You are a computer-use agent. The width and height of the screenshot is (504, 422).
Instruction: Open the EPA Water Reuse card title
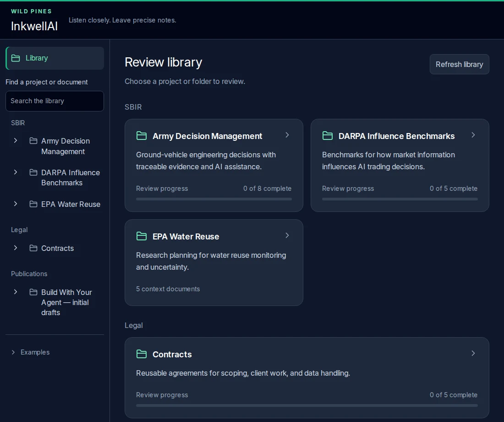(x=186, y=237)
